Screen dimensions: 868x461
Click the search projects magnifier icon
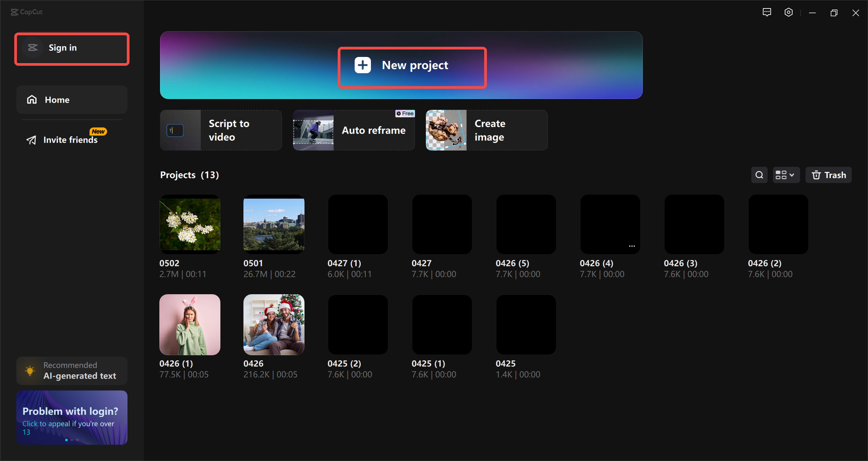(x=759, y=175)
